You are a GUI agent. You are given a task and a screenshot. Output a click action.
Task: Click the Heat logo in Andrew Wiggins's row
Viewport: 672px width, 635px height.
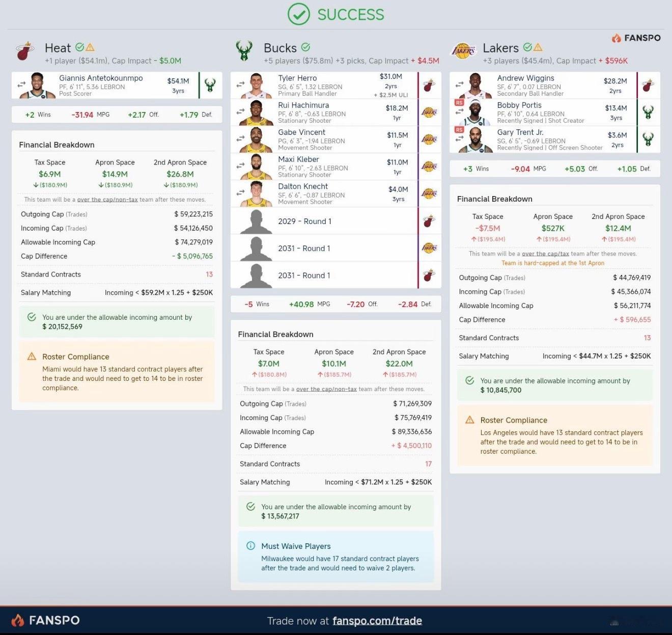click(648, 85)
